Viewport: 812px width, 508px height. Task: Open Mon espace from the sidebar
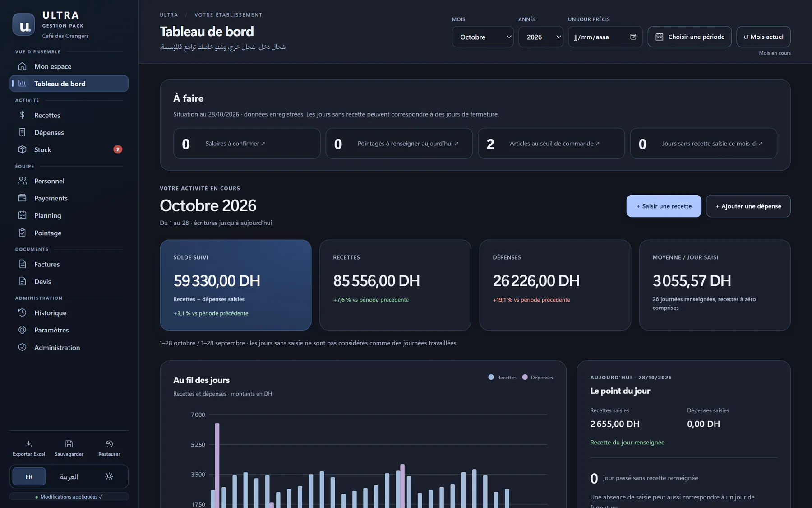(69, 66)
